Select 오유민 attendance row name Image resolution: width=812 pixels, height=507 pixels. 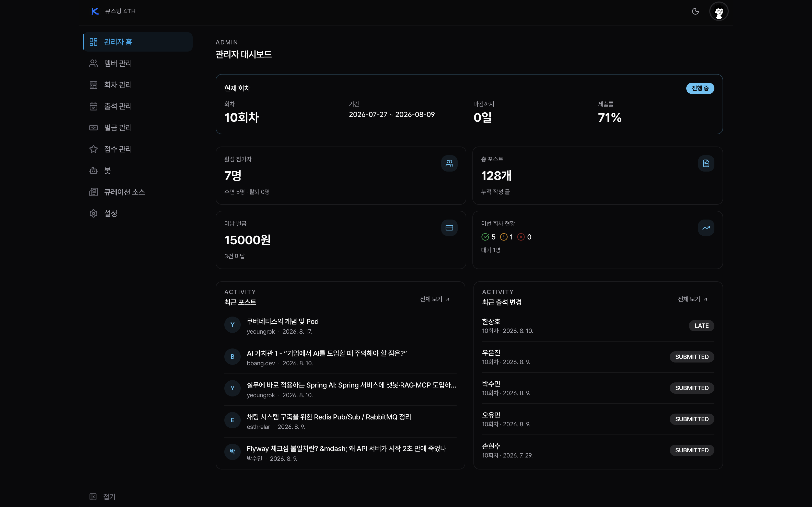click(x=491, y=415)
